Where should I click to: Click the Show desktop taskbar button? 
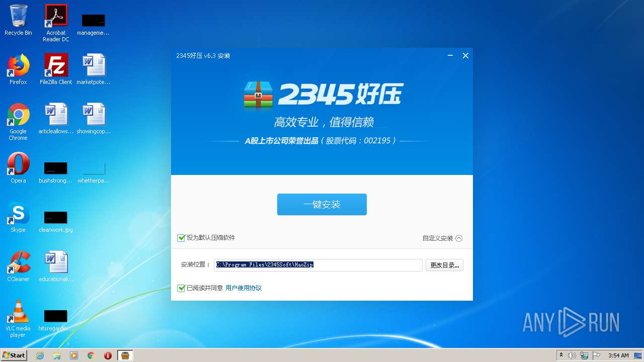(639, 355)
